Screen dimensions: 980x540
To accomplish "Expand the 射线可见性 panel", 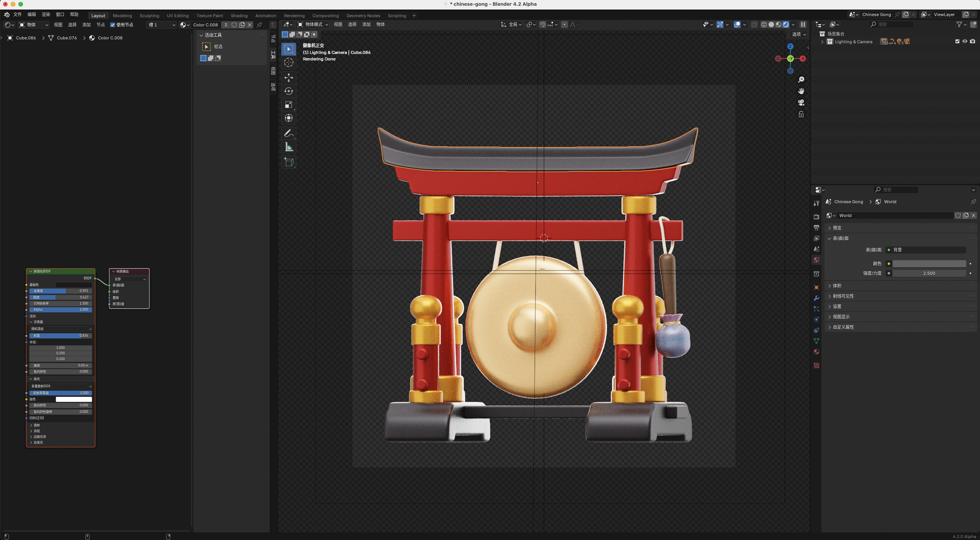I will 901,296.
